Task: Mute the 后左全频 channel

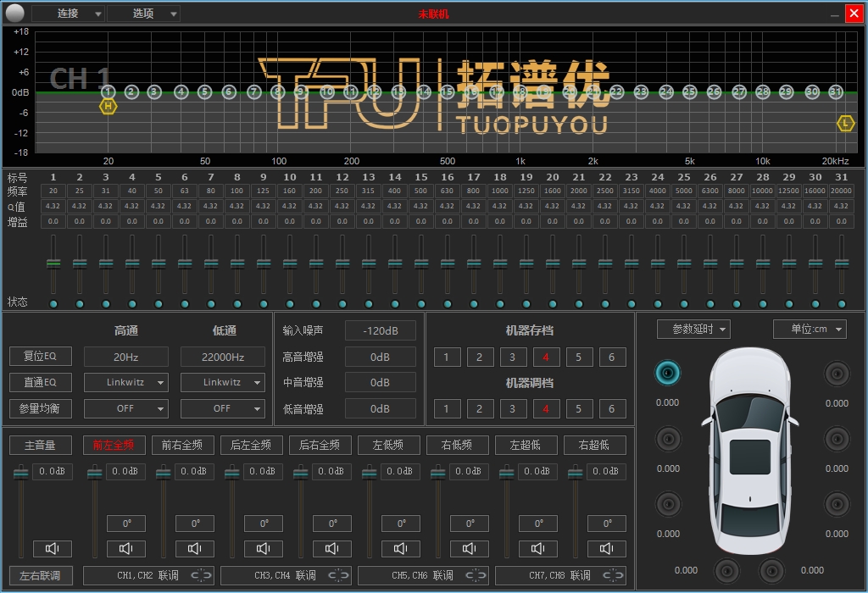Action: click(264, 548)
